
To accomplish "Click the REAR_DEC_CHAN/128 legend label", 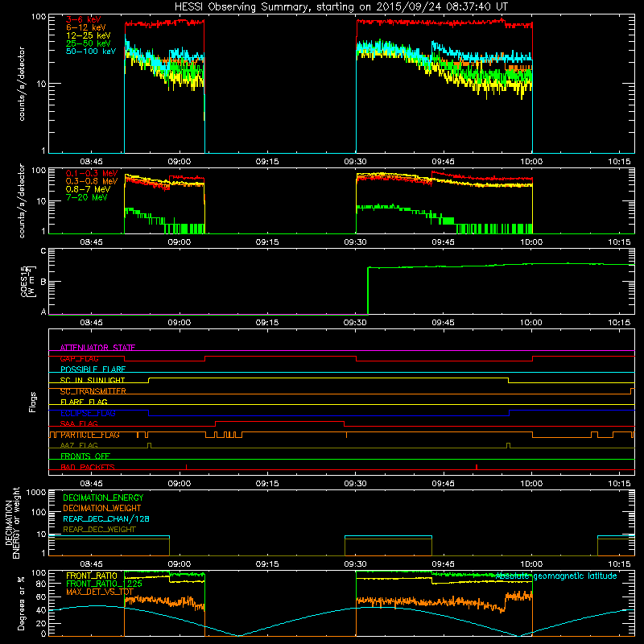I will coord(106,519).
